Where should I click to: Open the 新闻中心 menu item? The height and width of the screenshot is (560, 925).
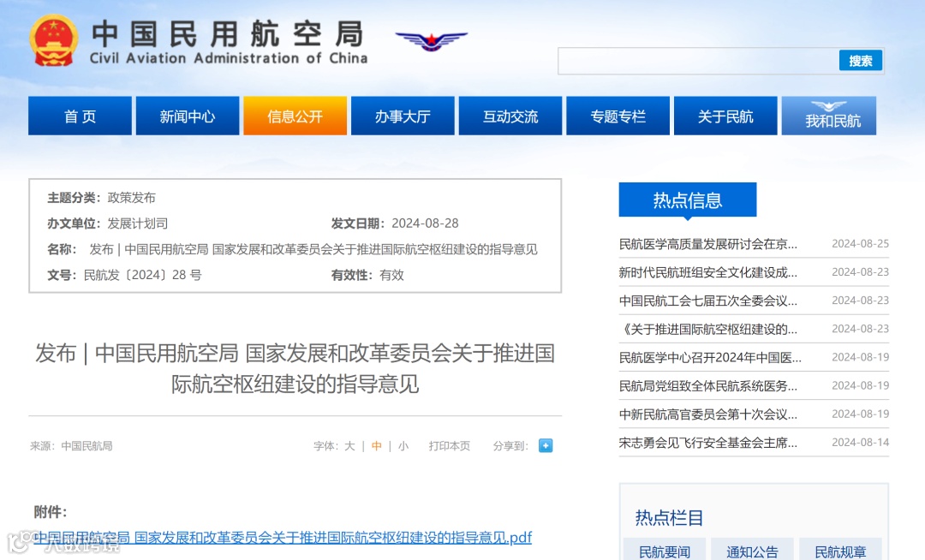[188, 116]
